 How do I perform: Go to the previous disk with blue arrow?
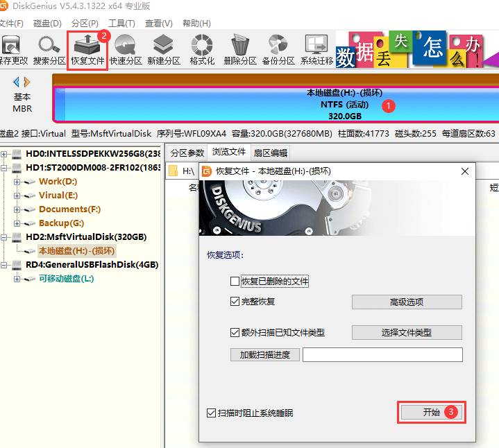pos(16,82)
